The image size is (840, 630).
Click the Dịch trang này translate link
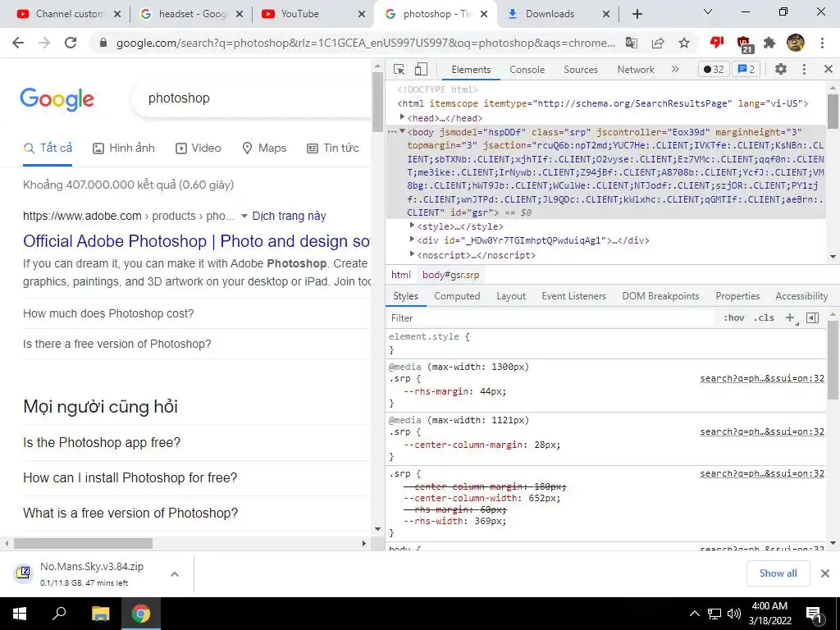[290, 216]
